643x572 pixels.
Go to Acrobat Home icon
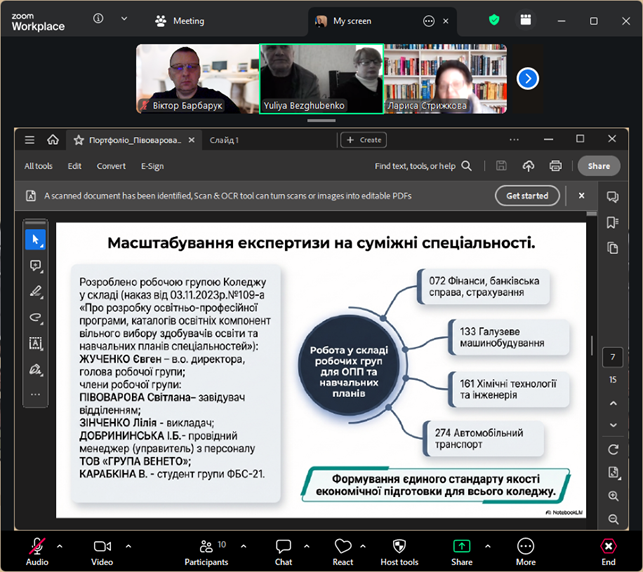(x=53, y=140)
